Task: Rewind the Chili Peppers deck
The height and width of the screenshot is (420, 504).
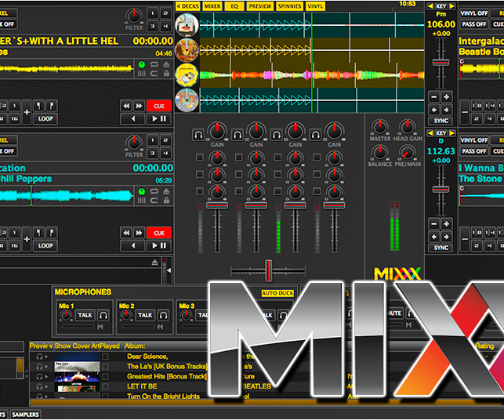Action: [126, 233]
